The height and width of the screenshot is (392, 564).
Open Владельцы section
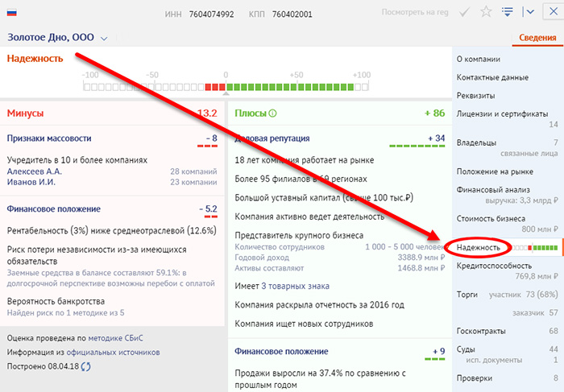coord(476,142)
